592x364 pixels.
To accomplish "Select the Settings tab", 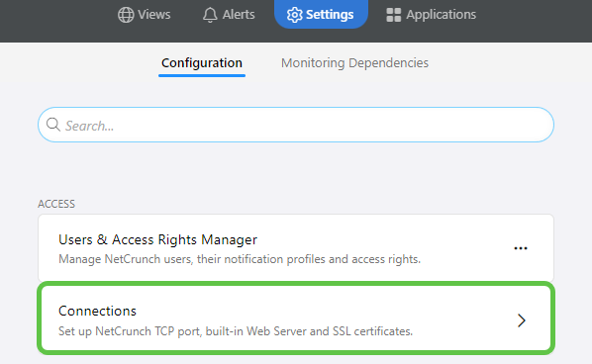I will [321, 14].
